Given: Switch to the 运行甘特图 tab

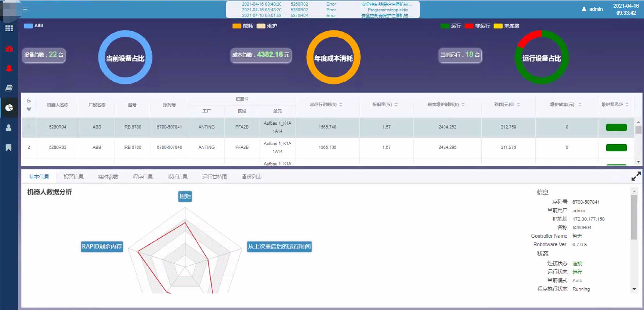Looking at the screenshot, I should coord(214,177).
